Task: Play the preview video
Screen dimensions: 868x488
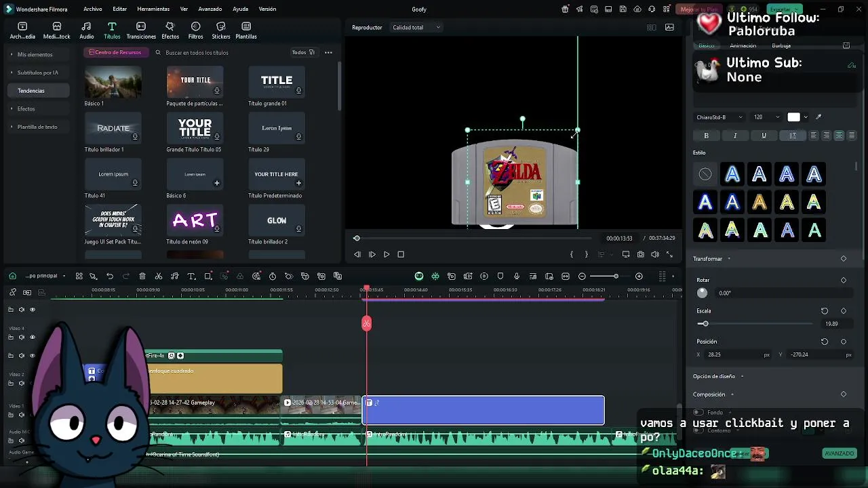Action: 387,254
